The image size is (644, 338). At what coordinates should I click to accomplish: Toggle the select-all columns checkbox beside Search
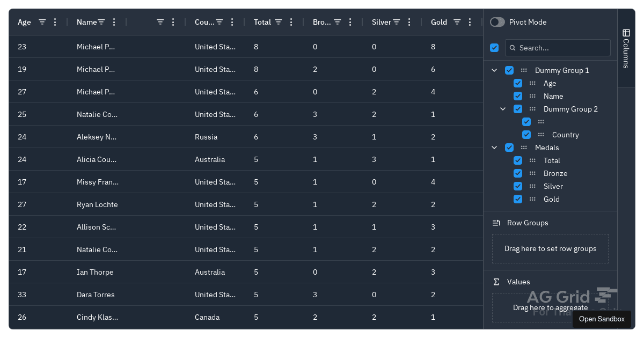coord(494,48)
